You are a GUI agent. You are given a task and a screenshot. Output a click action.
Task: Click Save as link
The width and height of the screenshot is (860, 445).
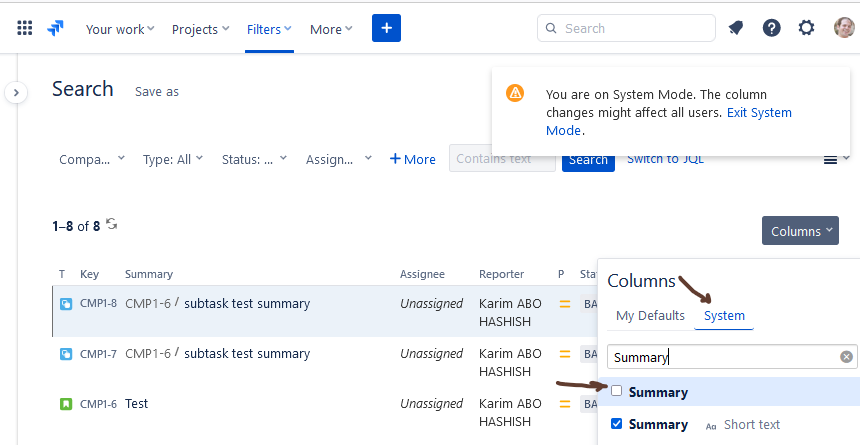[x=157, y=92]
